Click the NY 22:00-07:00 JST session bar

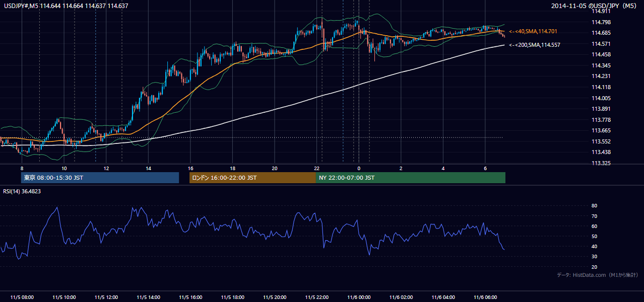411,178
